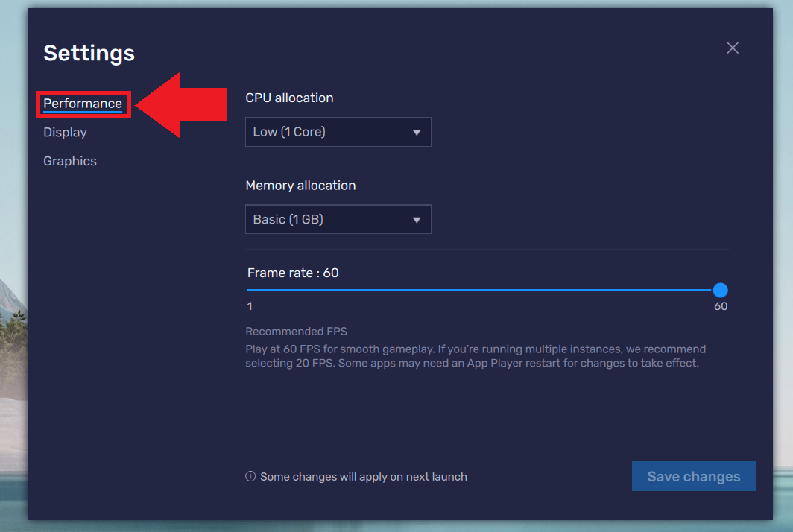Viewport: 793px width, 532px height.
Task: Click the highlighted Performance menu entry
Action: [x=82, y=104]
